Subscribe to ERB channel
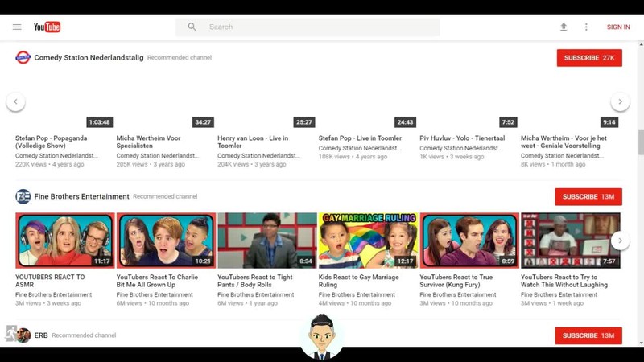The height and width of the screenshot is (362, 644). (588, 335)
